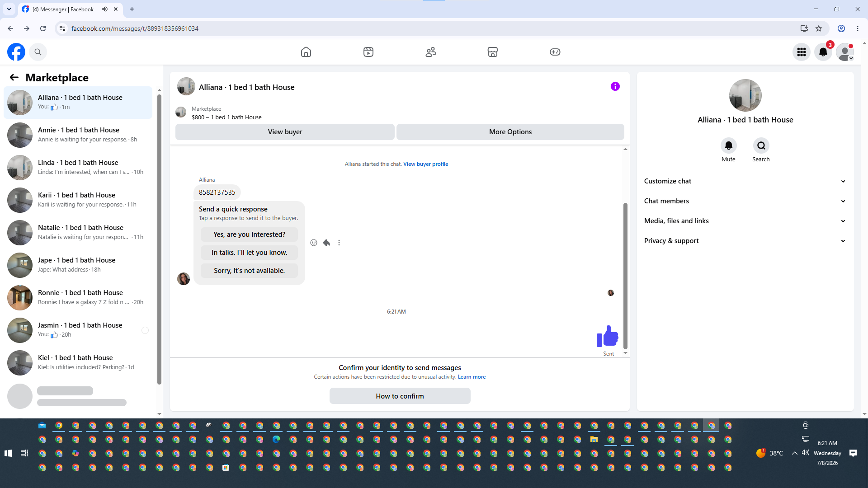Open the Windows notification center icon
The width and height of the screenshot is (868, 488).
point(853,453)
